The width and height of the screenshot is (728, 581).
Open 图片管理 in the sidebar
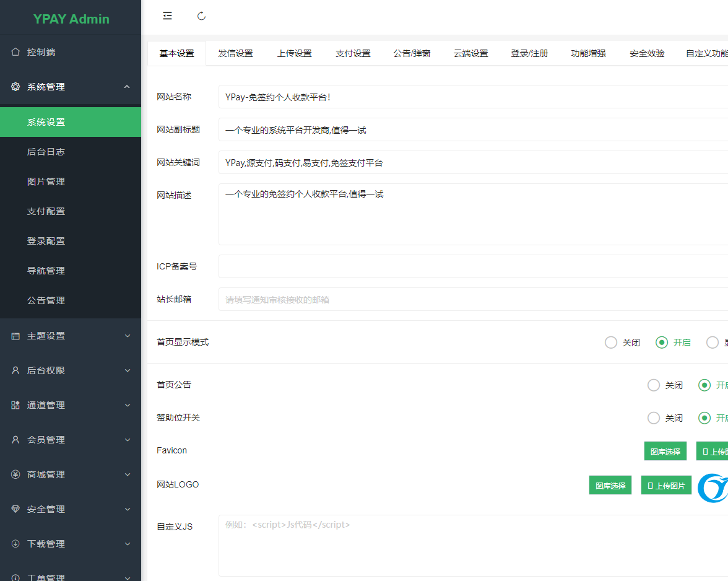pos(71,181)
